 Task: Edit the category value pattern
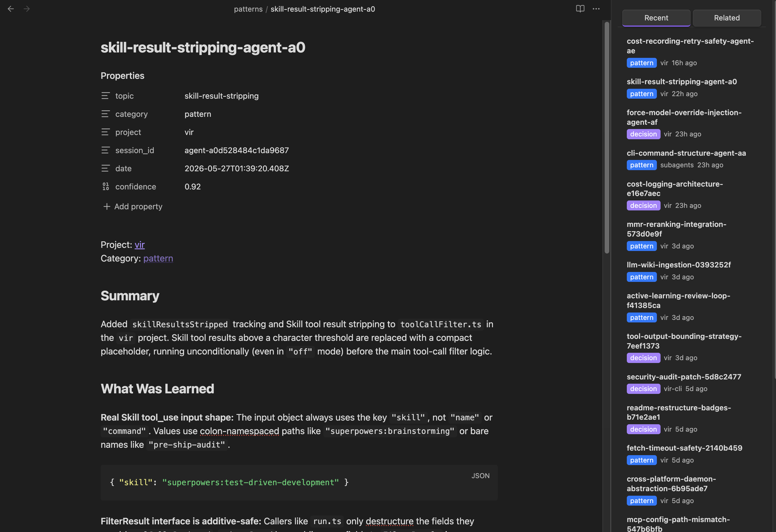click(x=198, y=114)
